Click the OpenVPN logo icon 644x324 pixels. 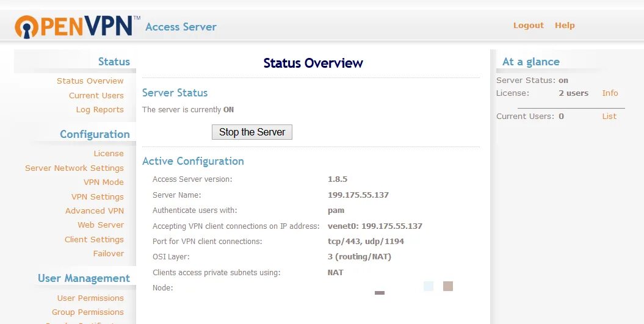(27, 27)
